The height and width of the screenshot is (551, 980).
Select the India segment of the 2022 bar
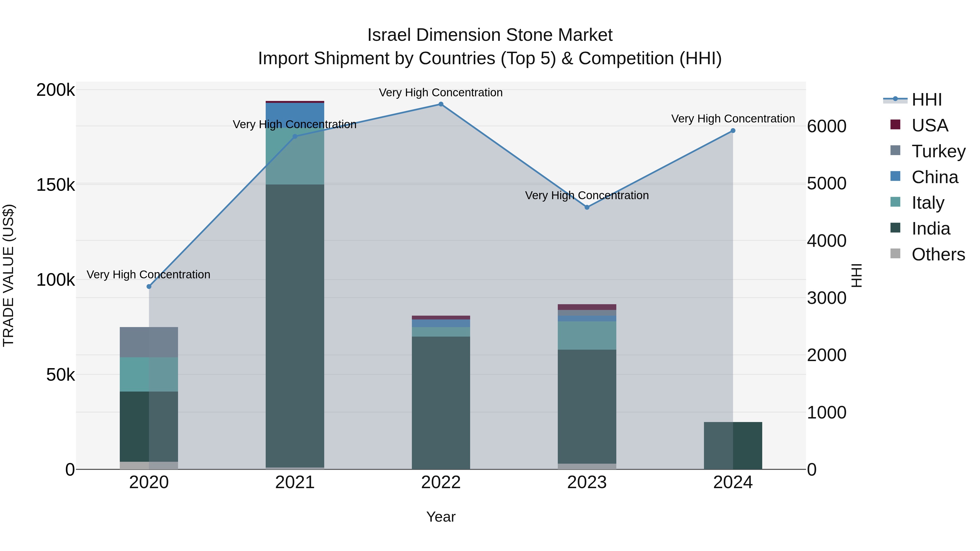(441, 403)
